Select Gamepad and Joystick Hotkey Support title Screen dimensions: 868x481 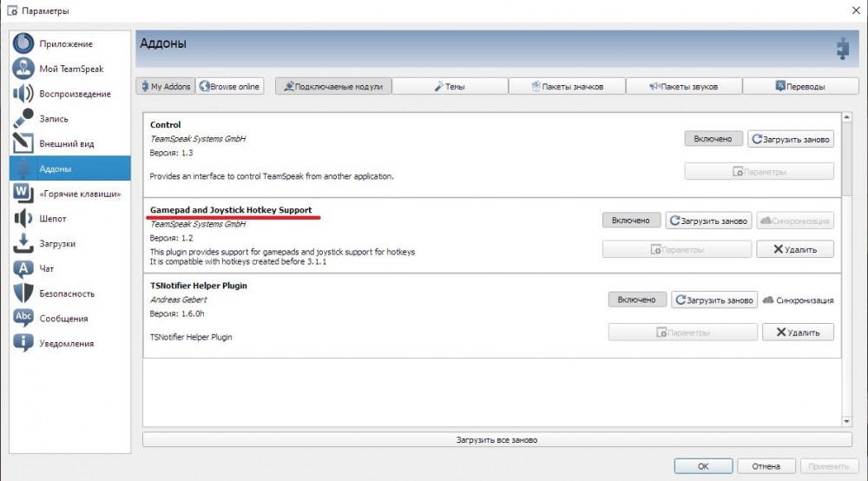(231, 210)
